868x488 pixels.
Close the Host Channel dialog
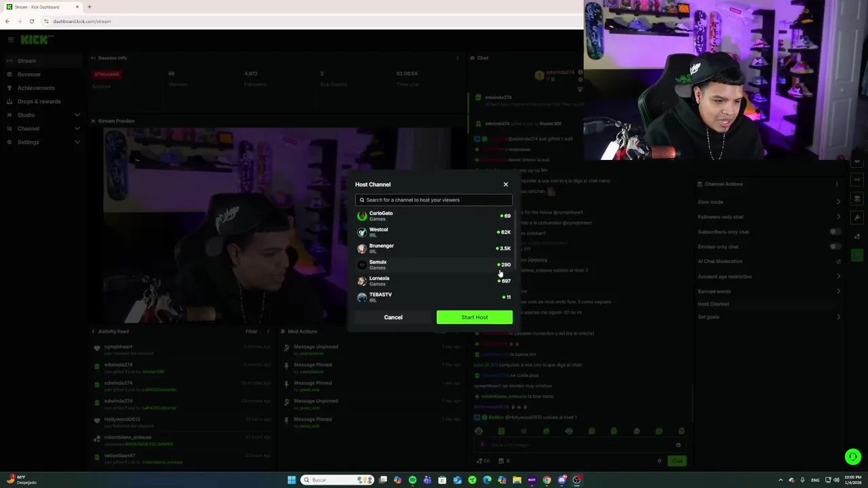pyautogui.click(x=505, y=184)
